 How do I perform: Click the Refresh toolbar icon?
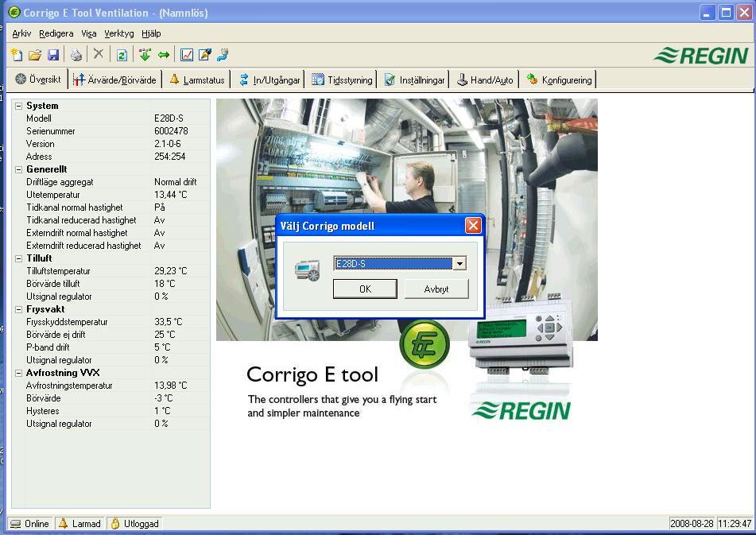coord(122,55)
